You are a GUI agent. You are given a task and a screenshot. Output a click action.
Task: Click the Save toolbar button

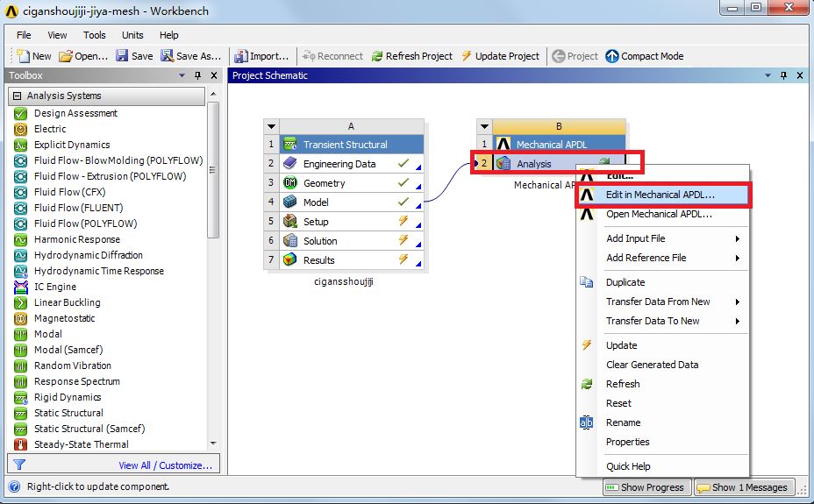(x=134, y=56)
